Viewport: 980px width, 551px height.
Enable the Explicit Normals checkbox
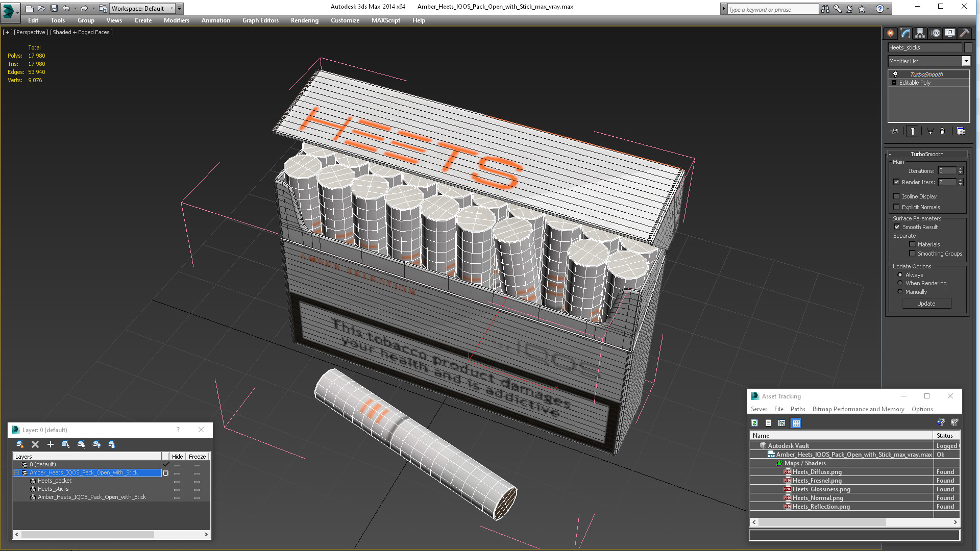[x=897, y=207]
